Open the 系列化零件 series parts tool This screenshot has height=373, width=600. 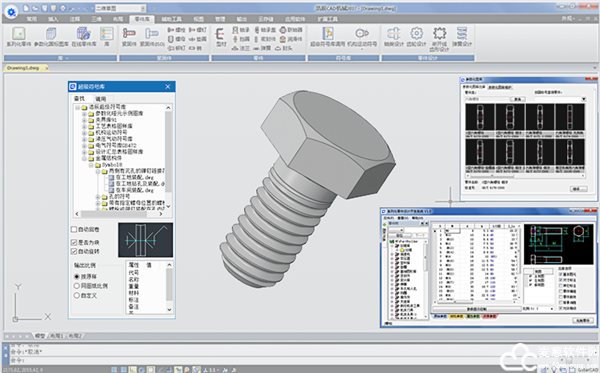[18, 37]
